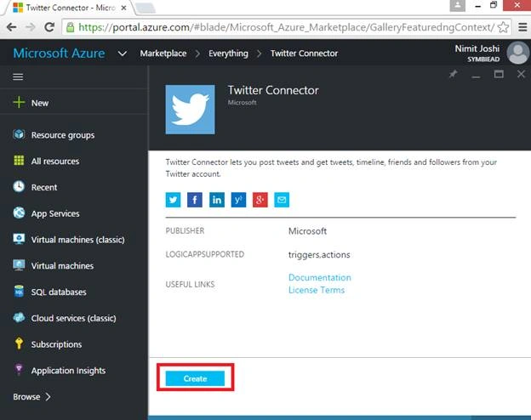Open the License Terms link
The width and height of the screenshot is (531, 420).
point(317,290)
